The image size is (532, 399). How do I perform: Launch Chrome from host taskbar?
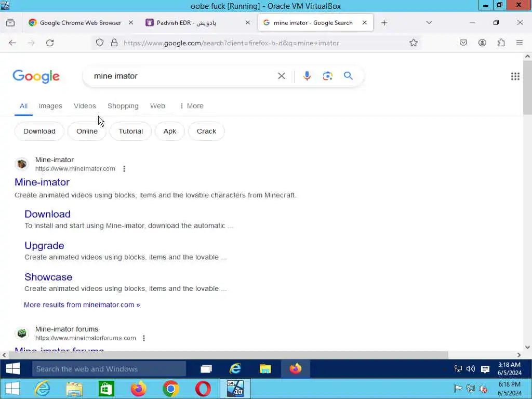pyautogui.click(x=170, y=389)
